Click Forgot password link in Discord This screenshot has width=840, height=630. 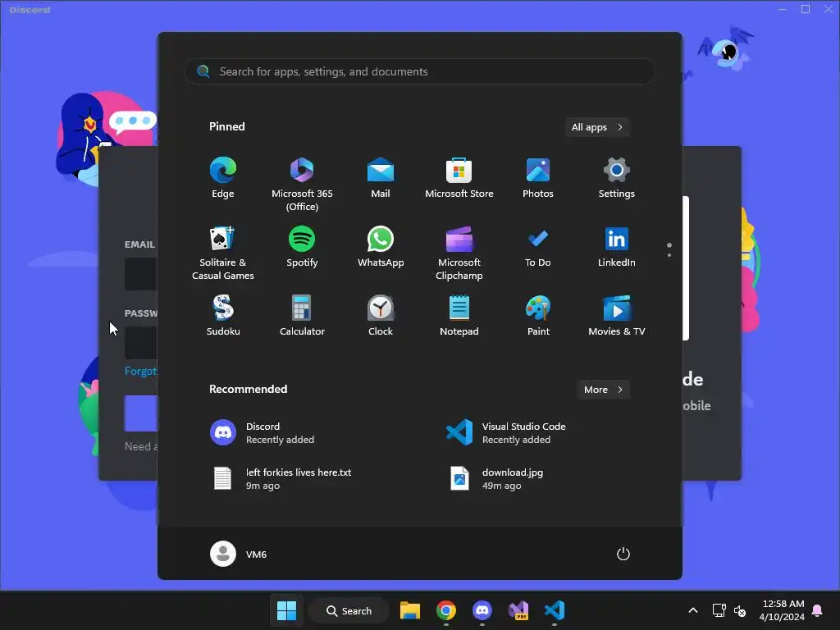(x=141, y=371)
